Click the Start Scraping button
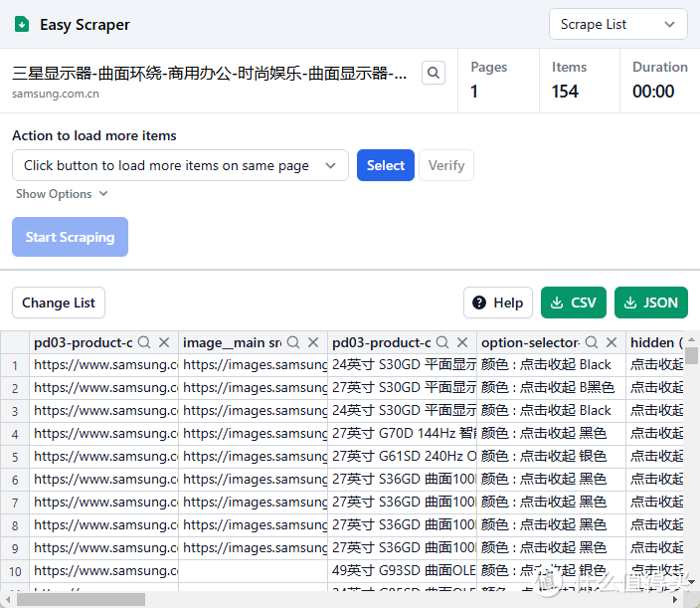Screen dimensions: 700x608 (x=70, y=237)
